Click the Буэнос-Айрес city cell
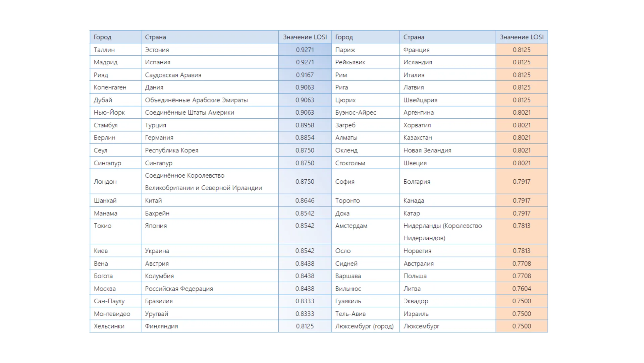This screenshot has width=644, height=363. [366, 112]
